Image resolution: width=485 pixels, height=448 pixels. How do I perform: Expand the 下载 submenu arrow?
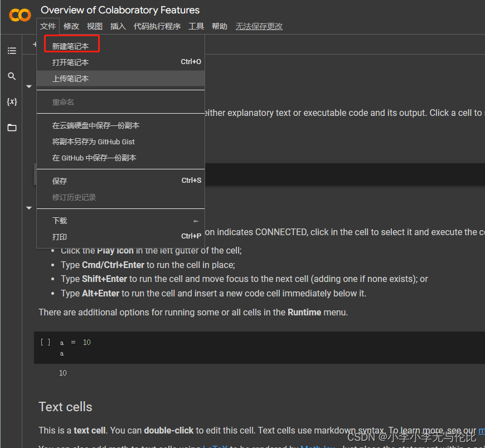point(196,221)
